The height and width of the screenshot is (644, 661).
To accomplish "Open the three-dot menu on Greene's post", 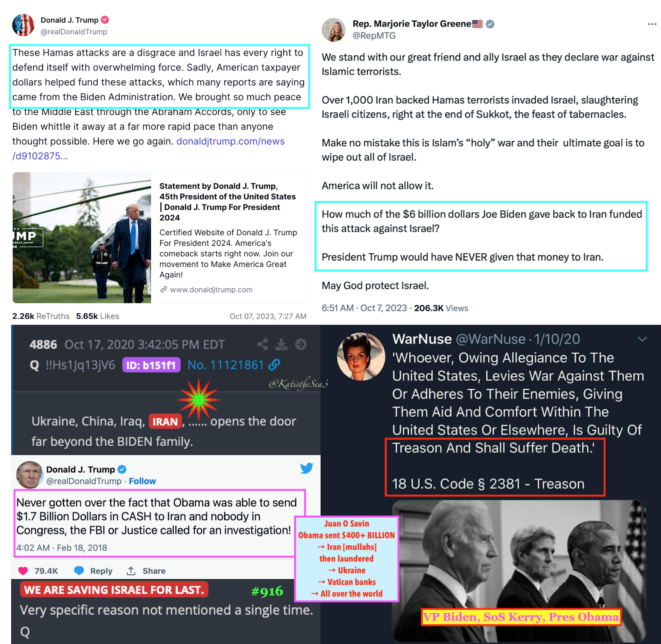I will tap(652, 24).
